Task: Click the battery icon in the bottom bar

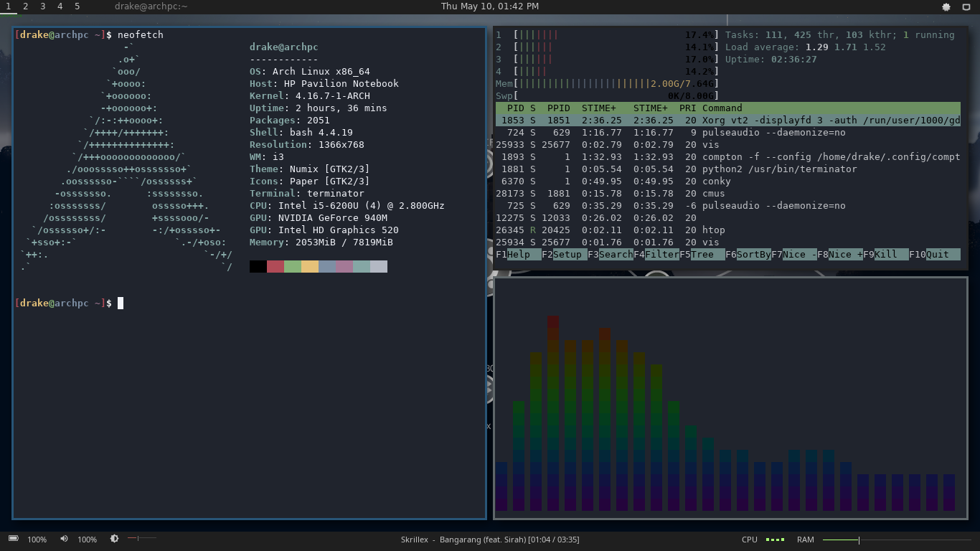Action: tap(13, 539)
